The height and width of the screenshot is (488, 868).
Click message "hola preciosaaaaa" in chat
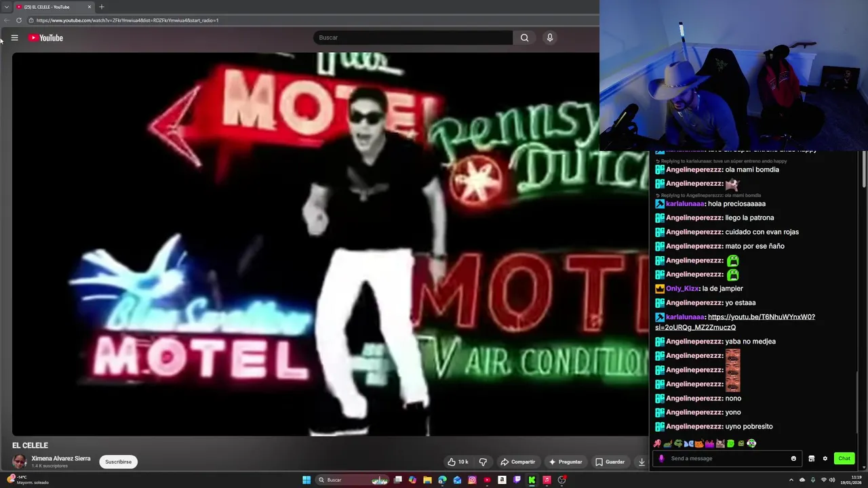click(x=736, y=204)
